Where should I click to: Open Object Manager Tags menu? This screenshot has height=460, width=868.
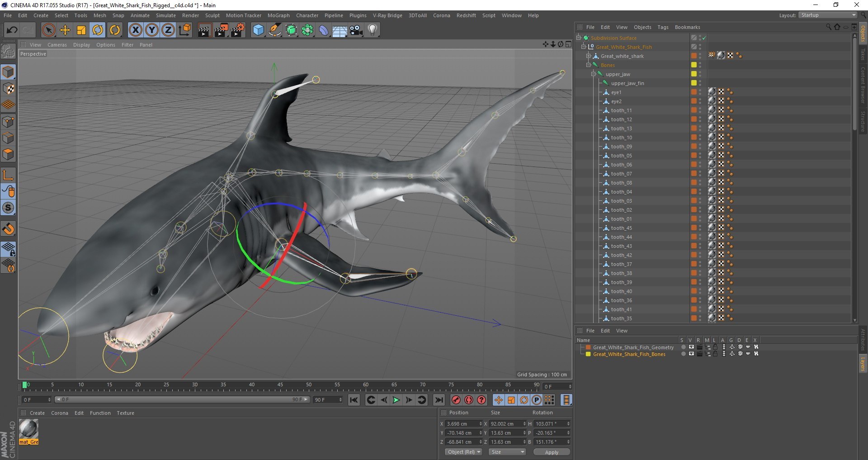pos(663,27)
